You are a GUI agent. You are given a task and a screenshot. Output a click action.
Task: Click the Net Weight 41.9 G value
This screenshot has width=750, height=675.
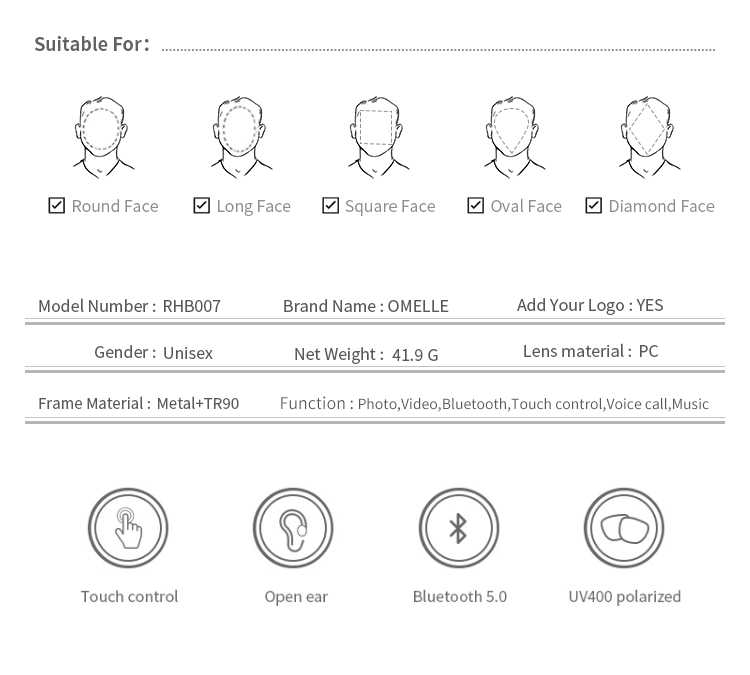coord(415,354)
